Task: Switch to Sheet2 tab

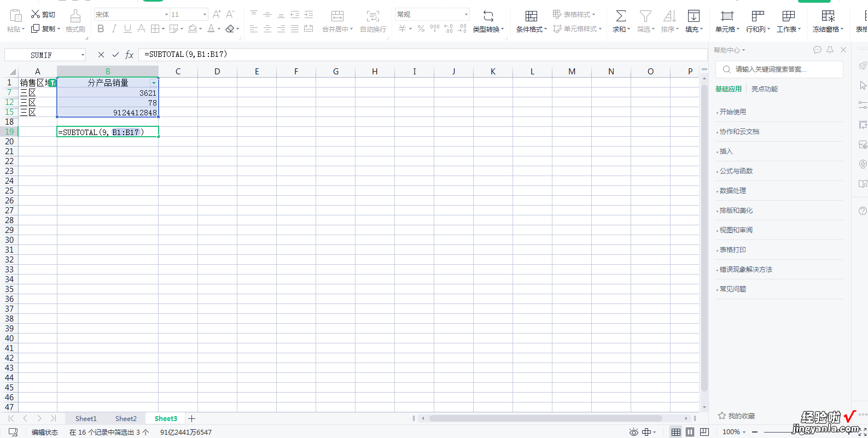Action: [x=126, y=418]
